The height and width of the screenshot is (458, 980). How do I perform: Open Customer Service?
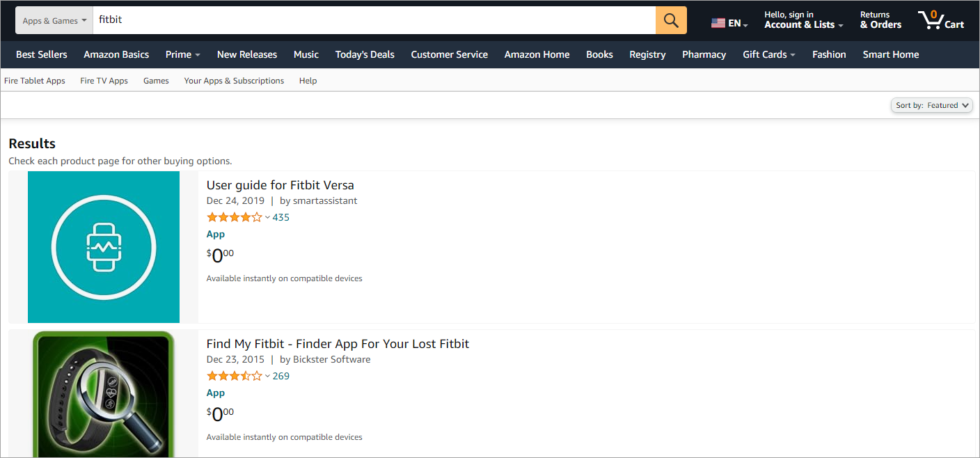(450, 54)
